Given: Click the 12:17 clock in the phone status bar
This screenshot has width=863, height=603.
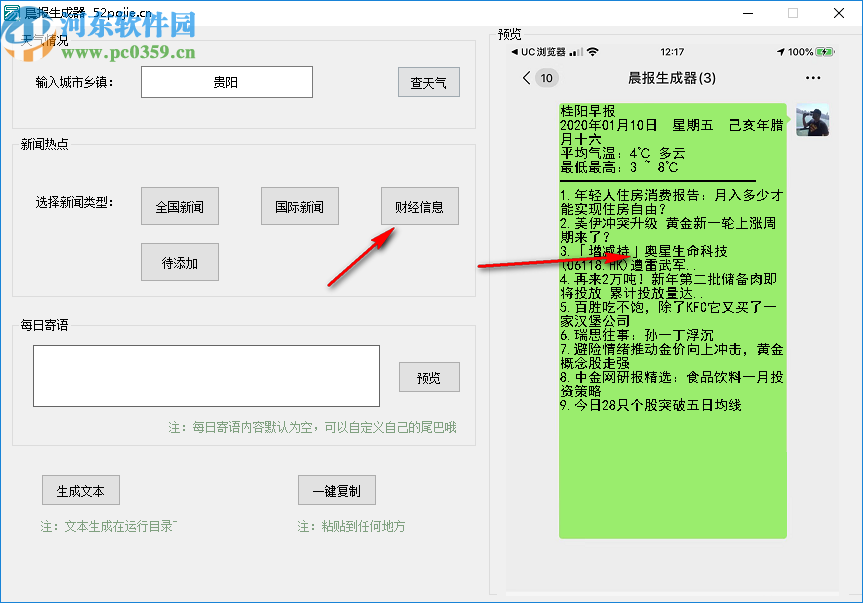Looking at the screenshot, I should coord(672,52).
